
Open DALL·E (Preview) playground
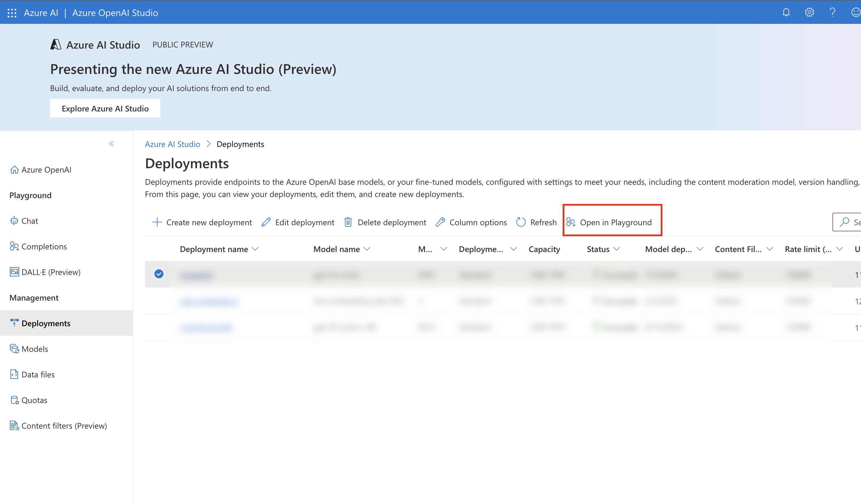(51, 272)
